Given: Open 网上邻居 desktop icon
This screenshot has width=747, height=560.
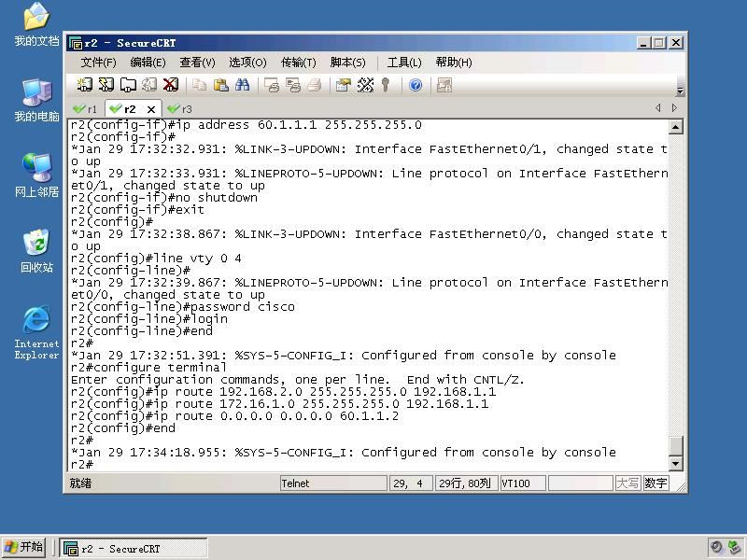Looking at the screenshot, I should (x=36, y=175).
